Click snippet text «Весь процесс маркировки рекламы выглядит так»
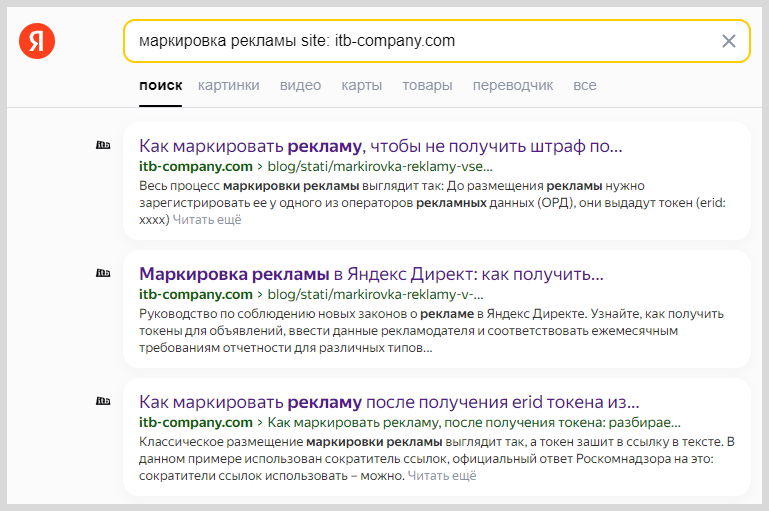 291,186
